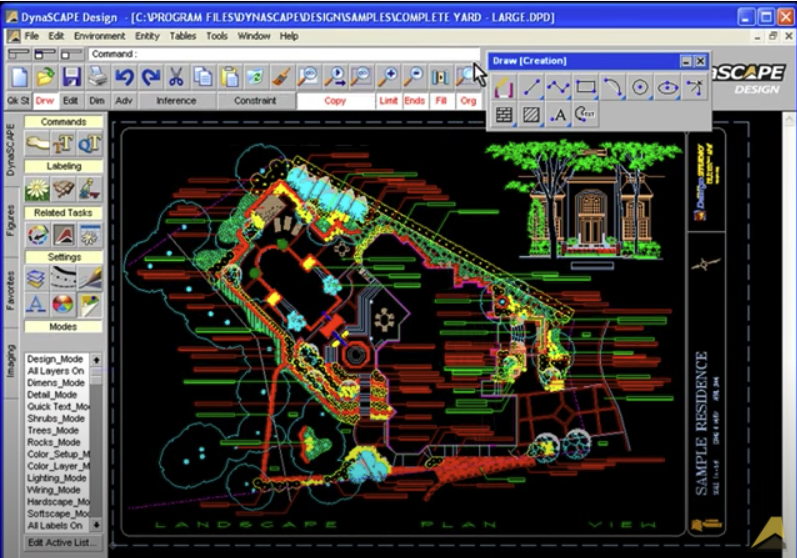The width and height of the screenshot is (797, 558).
Task: Select the Rectangle tool in Draw panel
Action: tap(586, 87)
